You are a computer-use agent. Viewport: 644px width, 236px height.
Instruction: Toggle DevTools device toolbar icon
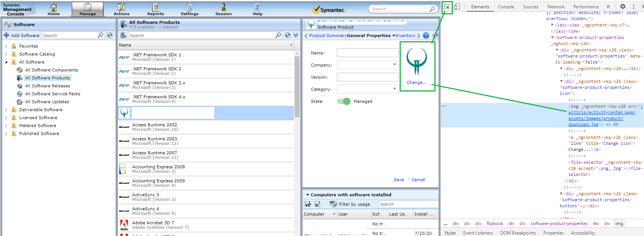click(457, 7)
